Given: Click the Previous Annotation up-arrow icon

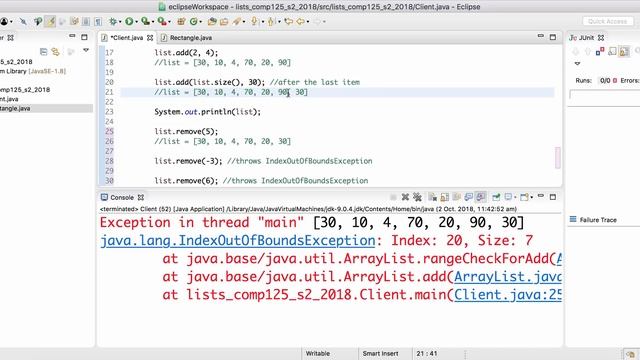Looking at the screenshot, I should pos(271,21).
